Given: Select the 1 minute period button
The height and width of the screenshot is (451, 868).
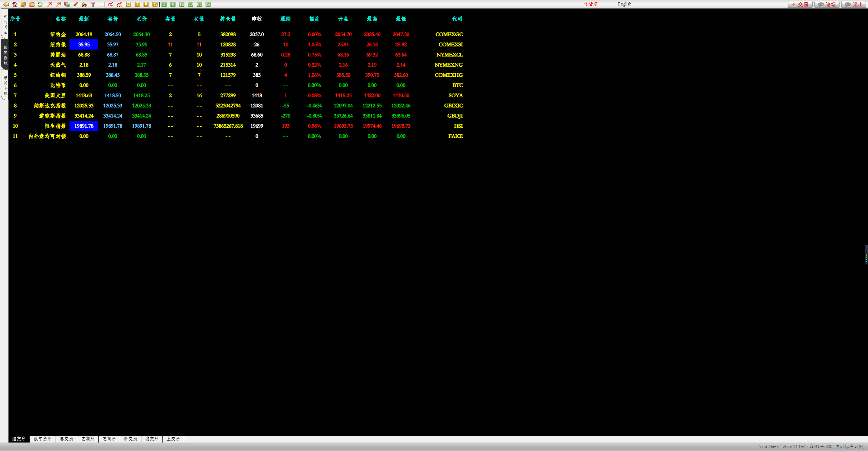Looking at the screenshot, I should tap(164, 4).
